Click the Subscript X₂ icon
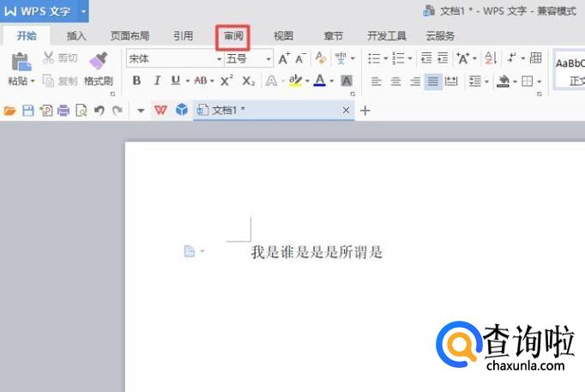This screenshot has height=392, width=585. coord(248,81)
